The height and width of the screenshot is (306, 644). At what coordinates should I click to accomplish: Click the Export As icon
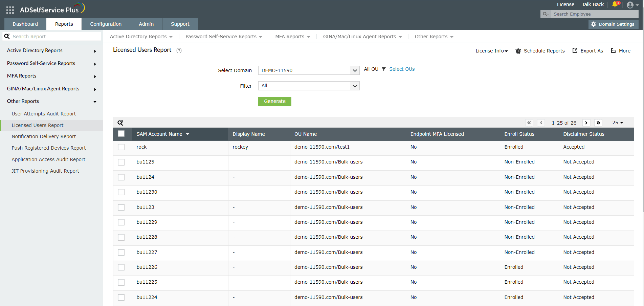click(x=575, y=50)
